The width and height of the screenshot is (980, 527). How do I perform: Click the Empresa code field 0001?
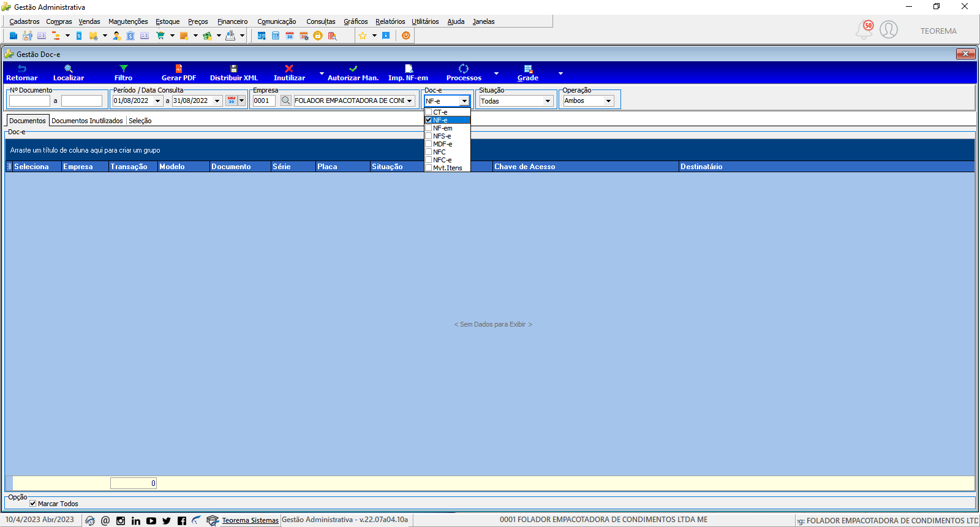coord(264,101)
